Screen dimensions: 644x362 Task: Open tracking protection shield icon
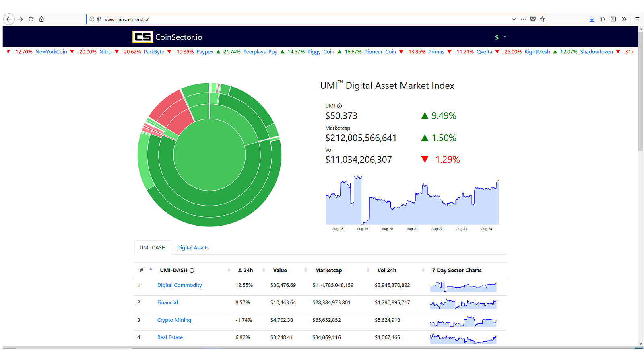(x=98, y=19)
